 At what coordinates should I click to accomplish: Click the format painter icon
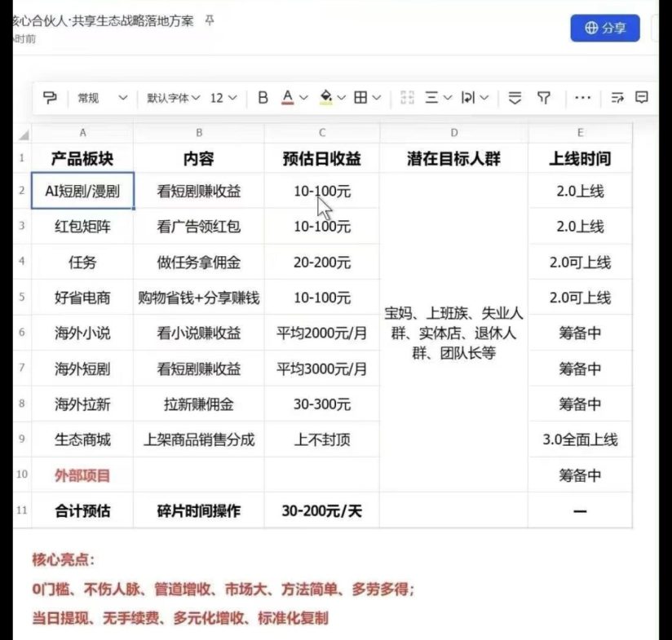[50, 98]
